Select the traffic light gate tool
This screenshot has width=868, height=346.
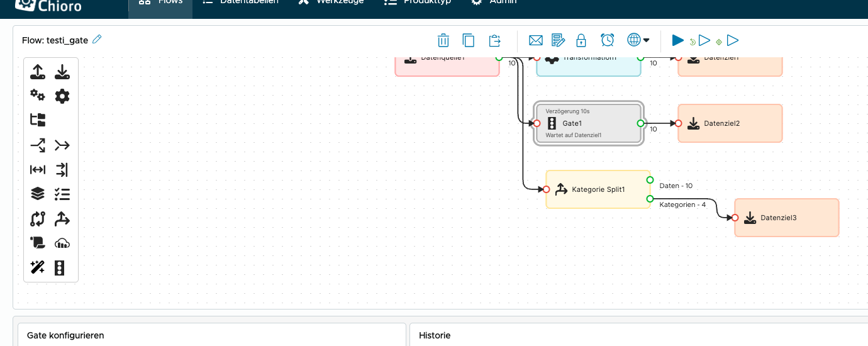(x=60, y=267)
